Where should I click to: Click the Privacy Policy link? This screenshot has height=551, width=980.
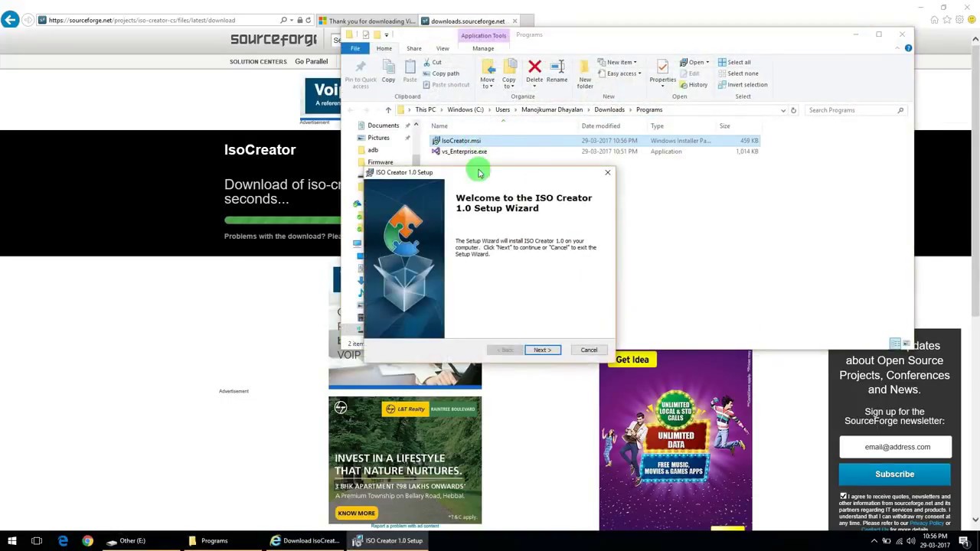point(926,523)
